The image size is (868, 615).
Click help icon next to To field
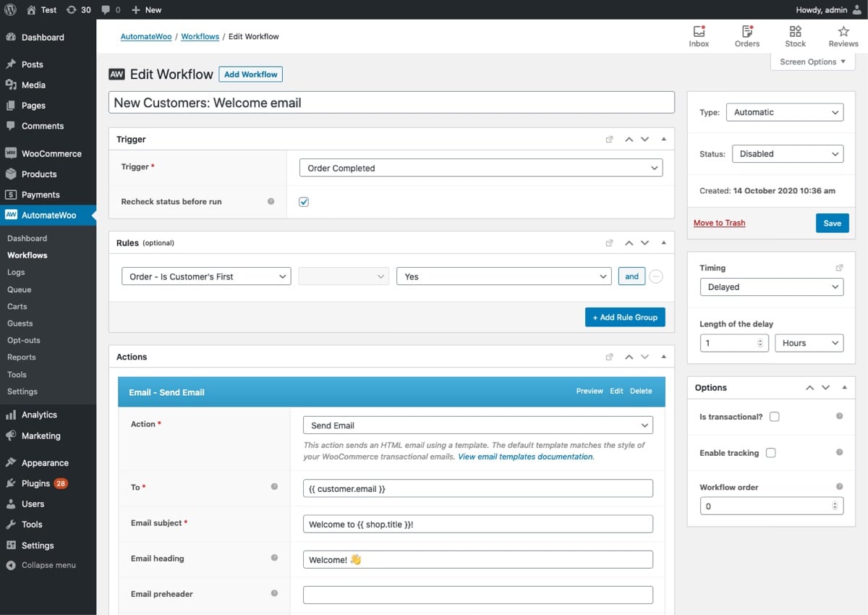click(x=274, y=487)
